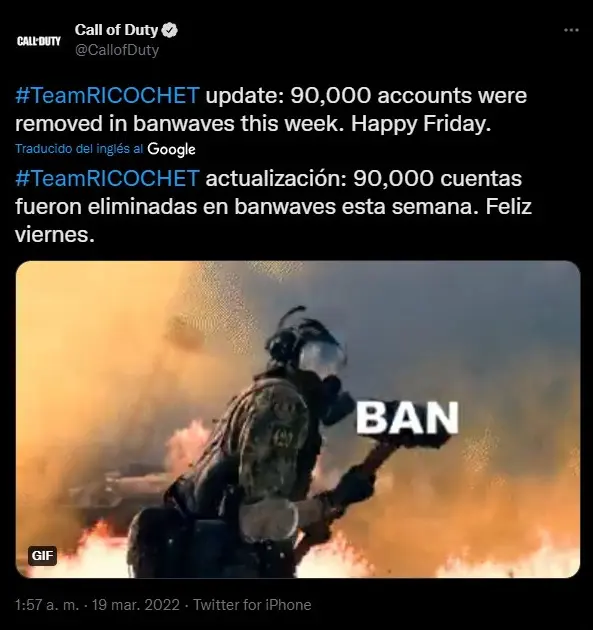593x630 pixels.
Task: Click the 'Happy Friday.' text in the tweet
Action: 421,124
